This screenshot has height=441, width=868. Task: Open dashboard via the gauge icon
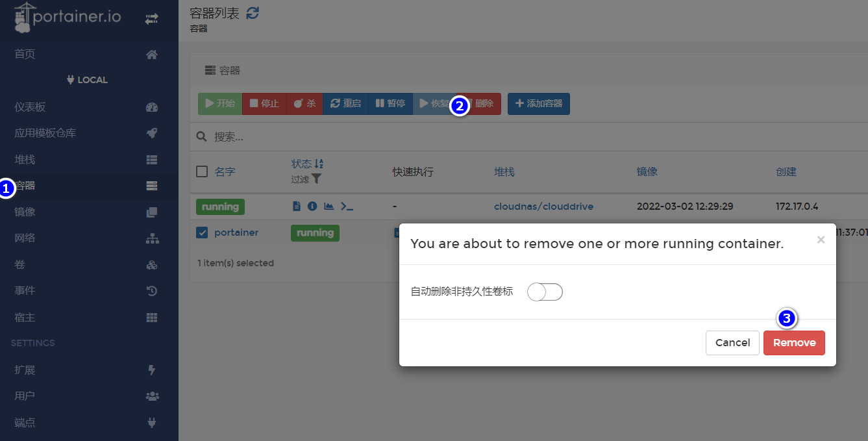(152, 107)
